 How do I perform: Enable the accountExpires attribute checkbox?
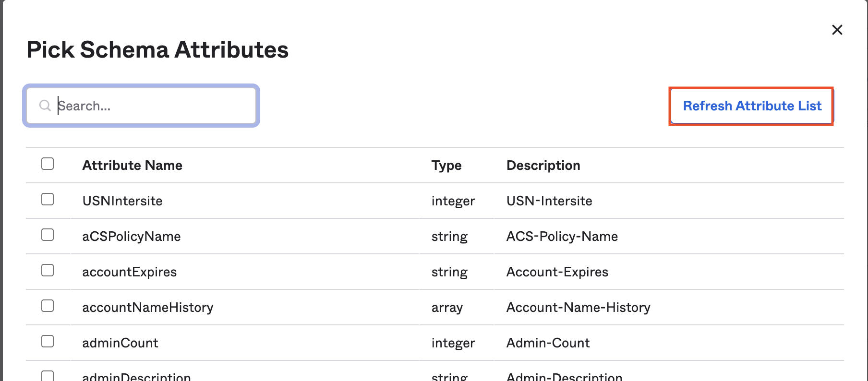(x=48, y=271)
